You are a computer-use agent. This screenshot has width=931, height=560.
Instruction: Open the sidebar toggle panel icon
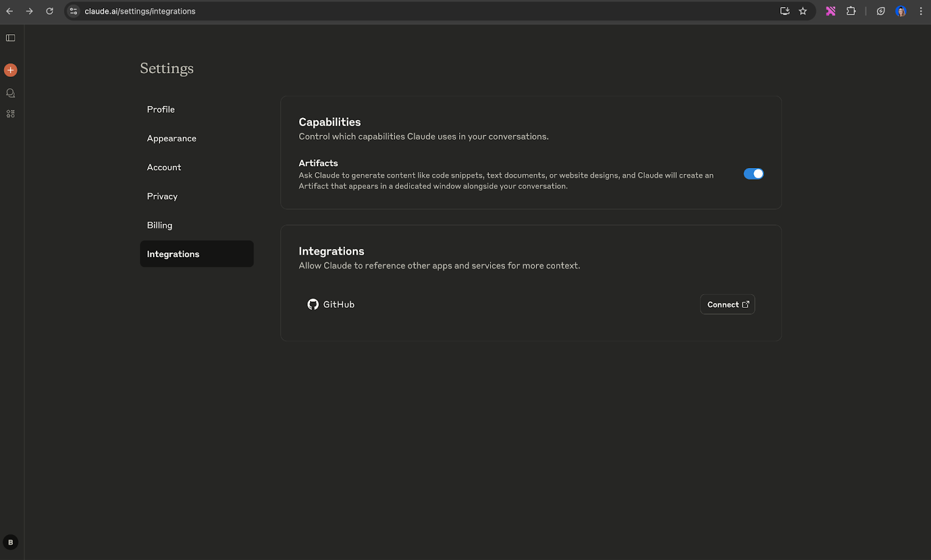pyautogui.click(x=10, y=38)
